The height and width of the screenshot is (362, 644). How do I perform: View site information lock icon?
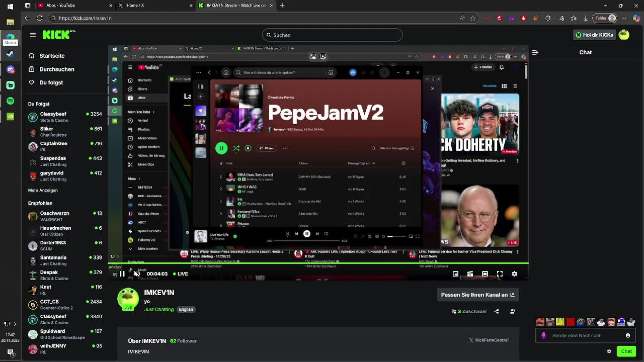coord(53,18)
